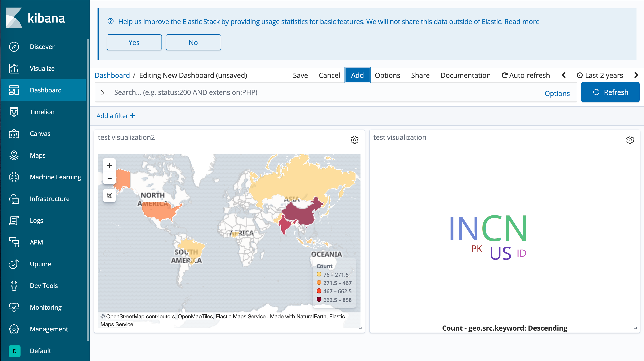
Task: Click the map zoom out button
Action: 109,178
